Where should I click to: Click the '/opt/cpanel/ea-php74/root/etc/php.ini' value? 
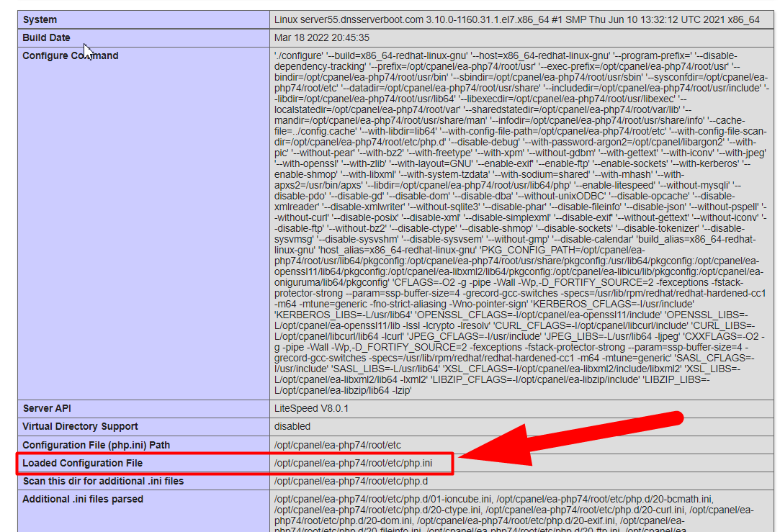353,464
